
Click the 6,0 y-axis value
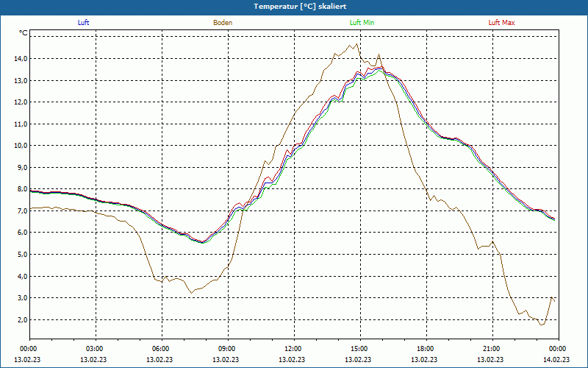click(x=23, y=233)
